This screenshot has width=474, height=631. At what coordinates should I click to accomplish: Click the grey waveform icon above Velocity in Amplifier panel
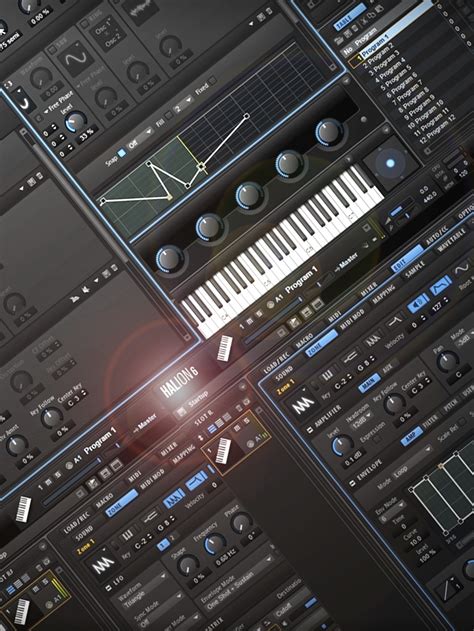[x=373, y=338]
